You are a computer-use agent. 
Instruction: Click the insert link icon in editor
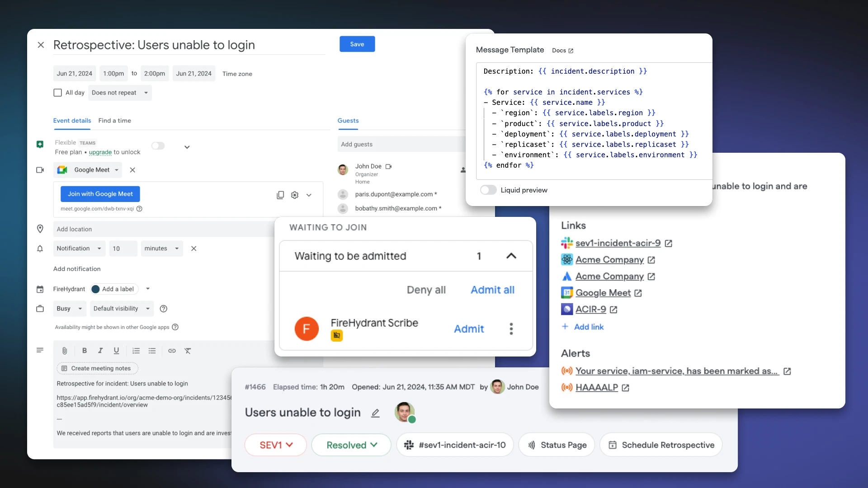(172, 351)
